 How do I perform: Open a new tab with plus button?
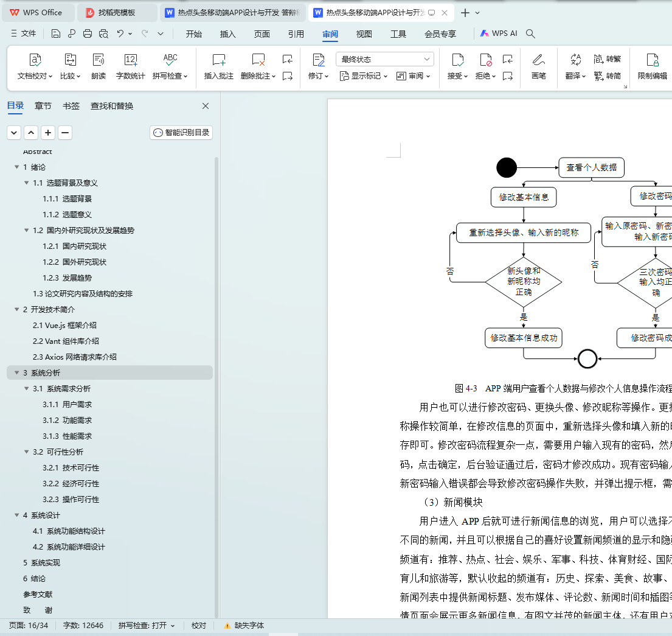465,13
